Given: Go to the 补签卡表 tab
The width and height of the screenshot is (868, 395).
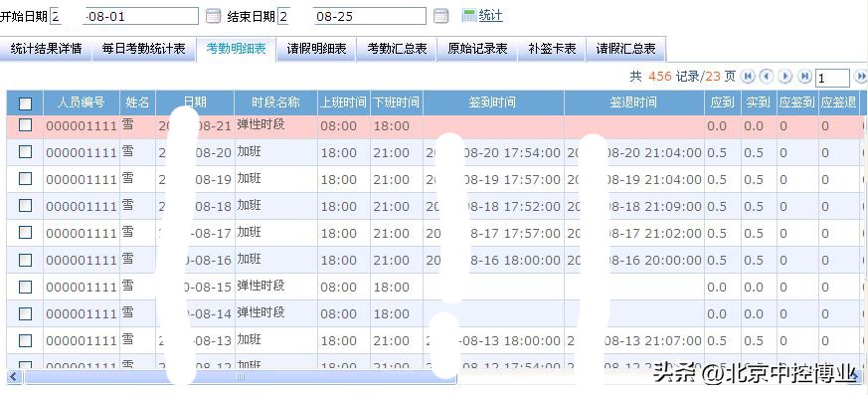Looking at the screenshot, I should [x=552, y=49].
